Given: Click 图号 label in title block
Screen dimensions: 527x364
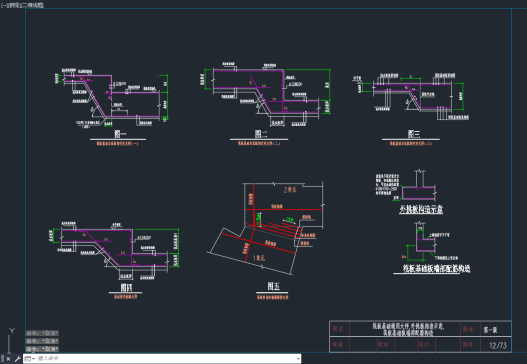Looking at the screenshot, I should click(x=468, y=345).
